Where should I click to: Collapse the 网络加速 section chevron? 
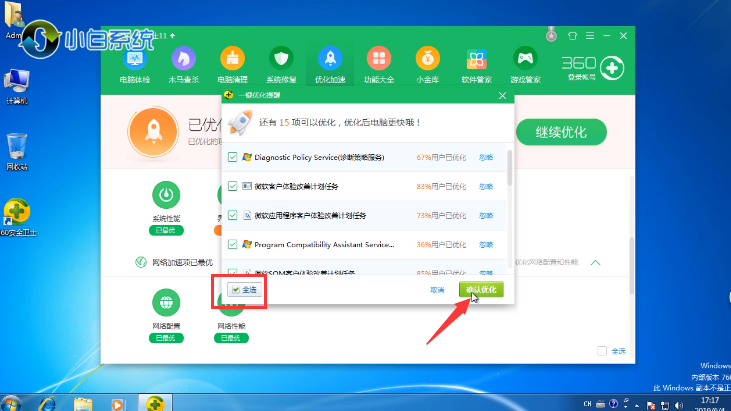click(595, 263)
